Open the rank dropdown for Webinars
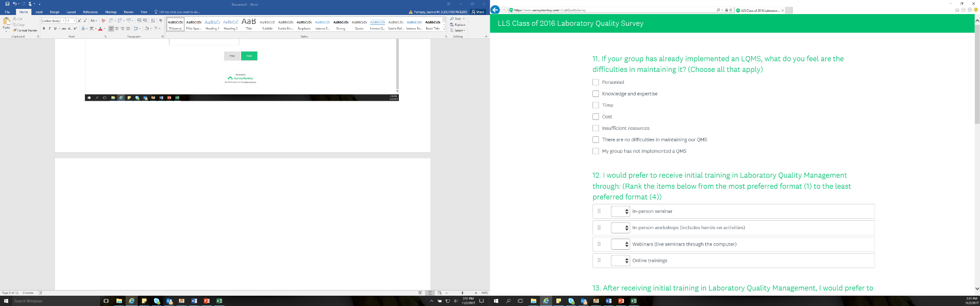Image resolution: width=980 pixels, height=306 pixels. click(620, 244)
